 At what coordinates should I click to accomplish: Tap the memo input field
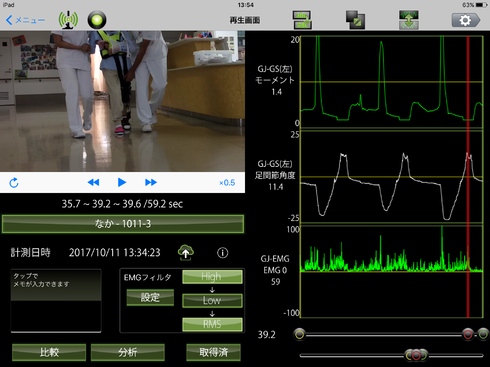pyautogui.click(x=56, y=301)
